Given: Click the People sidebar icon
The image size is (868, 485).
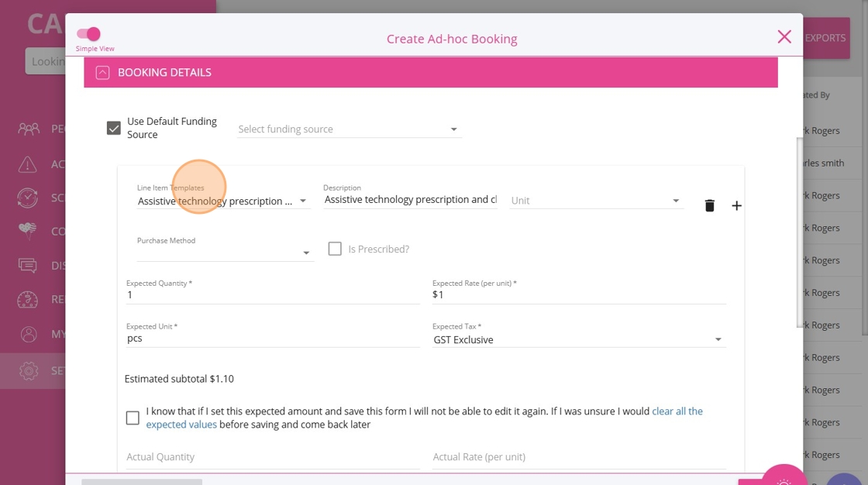Looking at the screenshot, I should tap(29, 129).
